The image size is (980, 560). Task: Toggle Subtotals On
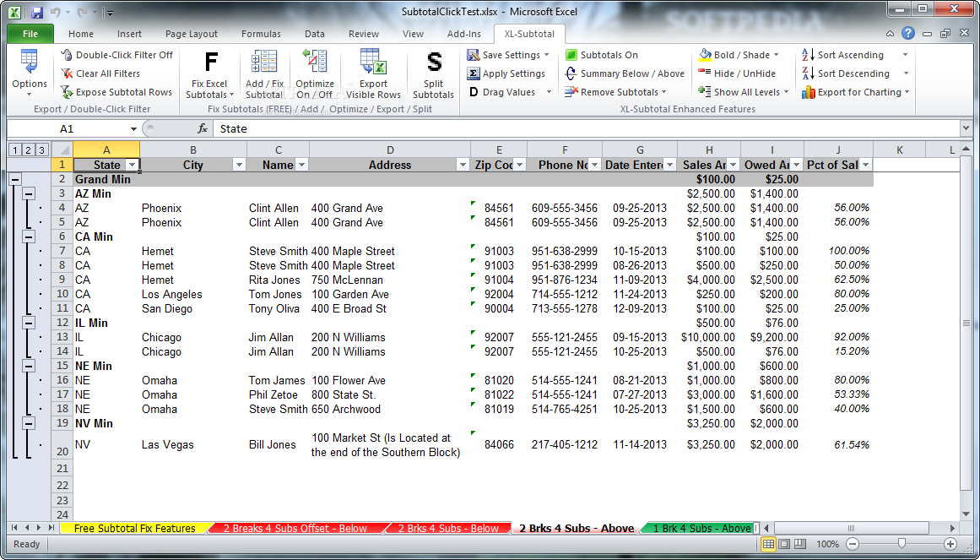601,55
